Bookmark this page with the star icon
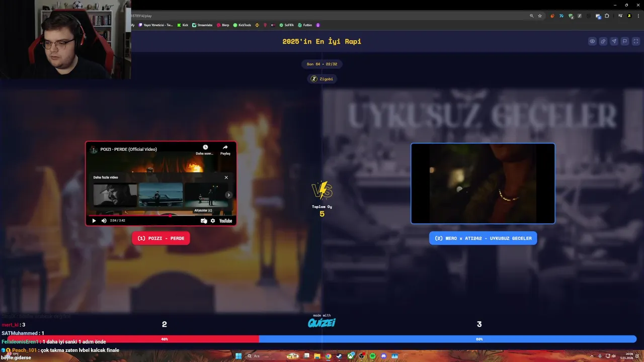This screenshot has height=362, width=644. pos(540,16)
